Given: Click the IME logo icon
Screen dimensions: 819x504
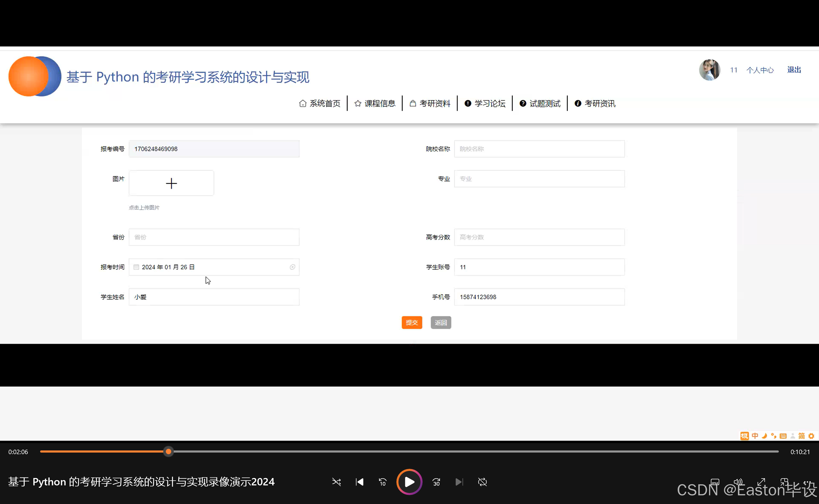Looking at the screenshot, I should click(744, 436).
